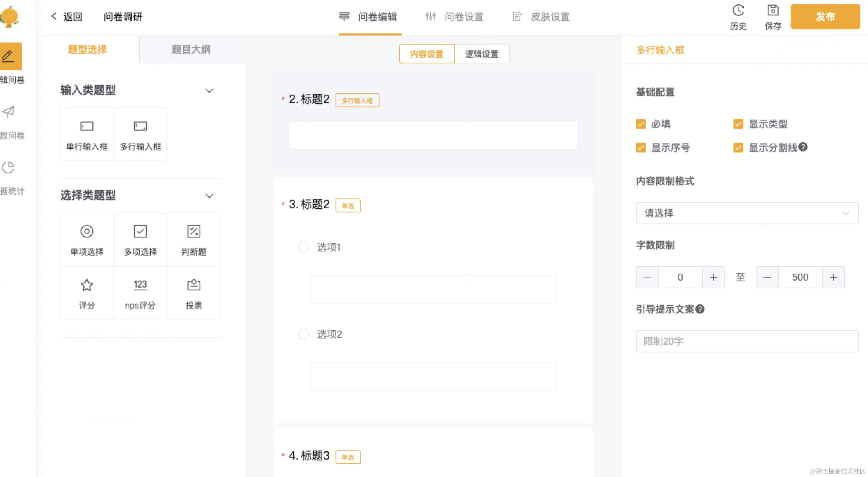Select radio button 选项1 in question 3
The width and height of the screenshot is (868, 477).
click(303, 247)
